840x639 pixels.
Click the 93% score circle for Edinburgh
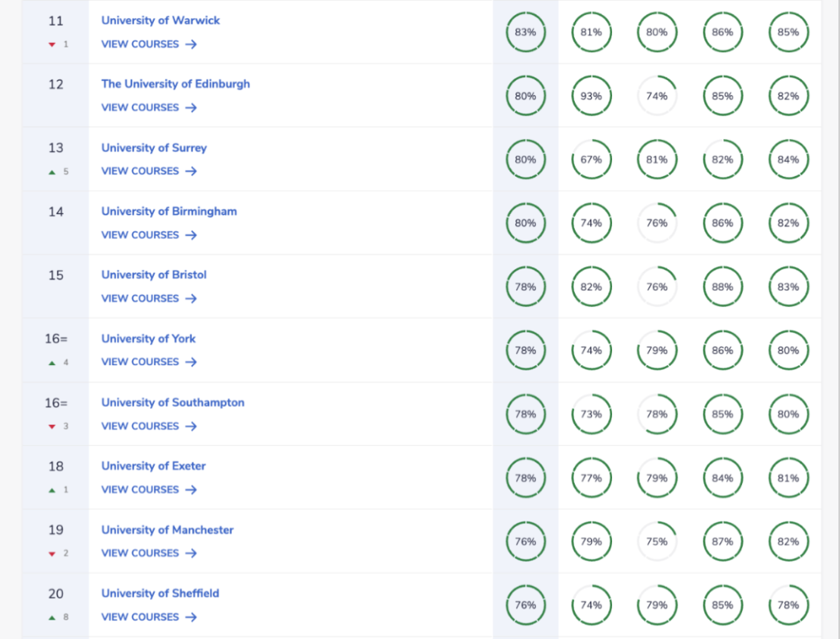tap(591, 97)
